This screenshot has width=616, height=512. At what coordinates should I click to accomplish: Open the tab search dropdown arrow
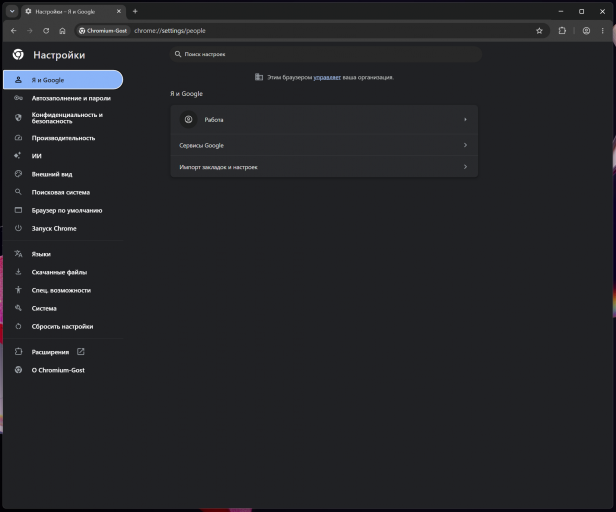pyautogui.click(x=12, y=11)
